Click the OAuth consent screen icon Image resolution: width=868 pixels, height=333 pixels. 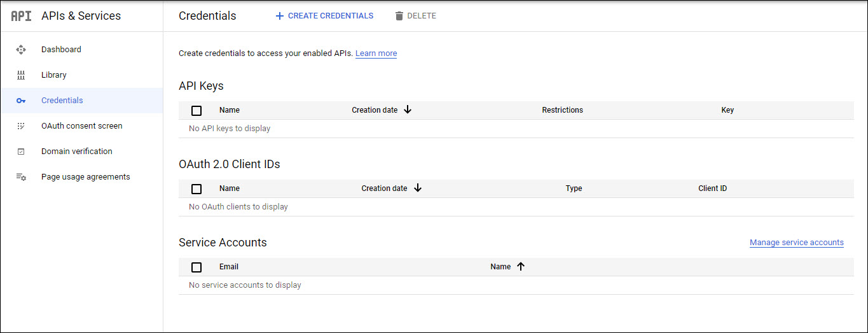tap(21, 126)
